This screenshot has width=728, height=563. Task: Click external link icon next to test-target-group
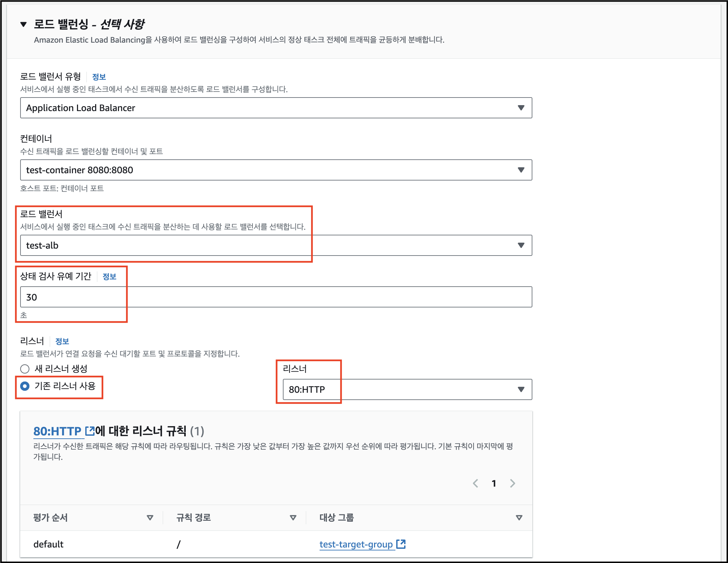pyautogui.click(x=401, y=544)
